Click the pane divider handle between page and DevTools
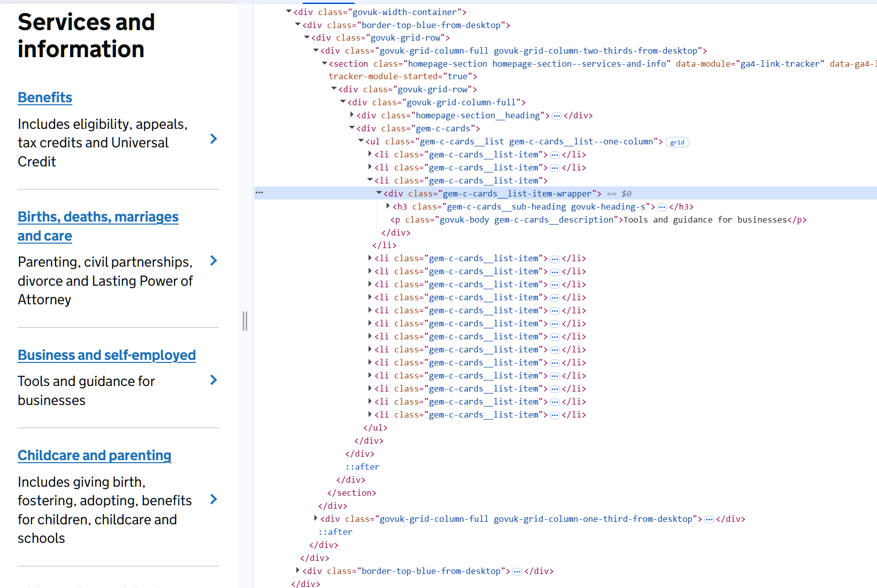Screen dimensions: 877x588 pyautogui.click(x=245, y=321)
